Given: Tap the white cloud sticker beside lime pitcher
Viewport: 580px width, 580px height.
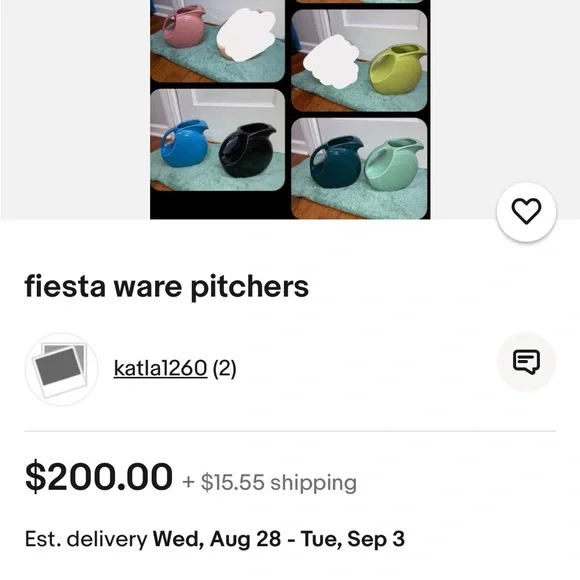Looking at the screenshot, I should click(331, 61).
